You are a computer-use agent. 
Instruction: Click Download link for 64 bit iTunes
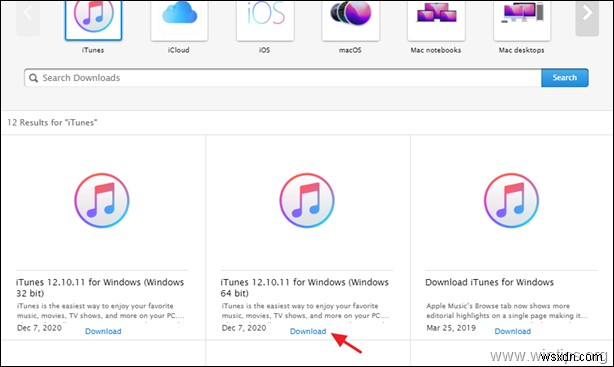[x=308, y=331]
